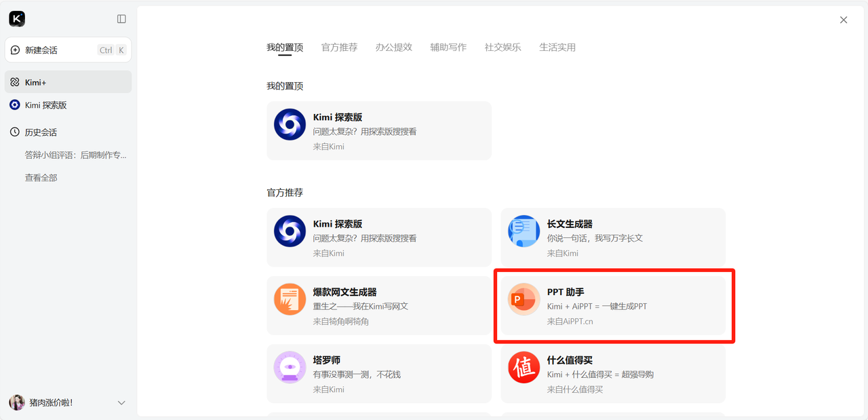Click the 塔罗师 card title
868x420 pixels.
[x=327, y=360]
